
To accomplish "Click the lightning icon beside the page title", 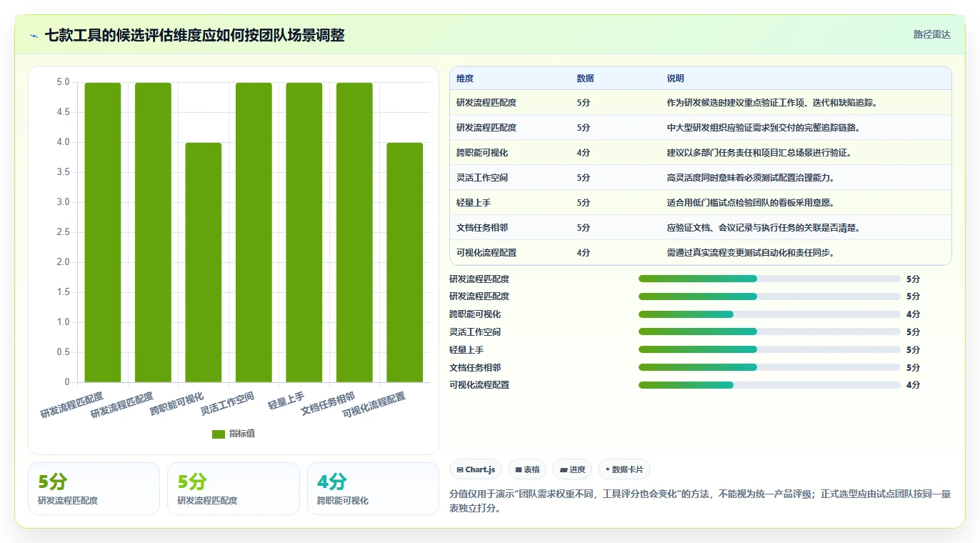I will (34, 36).
